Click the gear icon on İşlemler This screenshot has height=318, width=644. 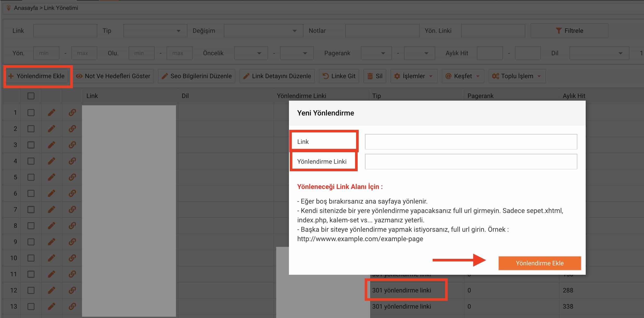tap(397, 76)
